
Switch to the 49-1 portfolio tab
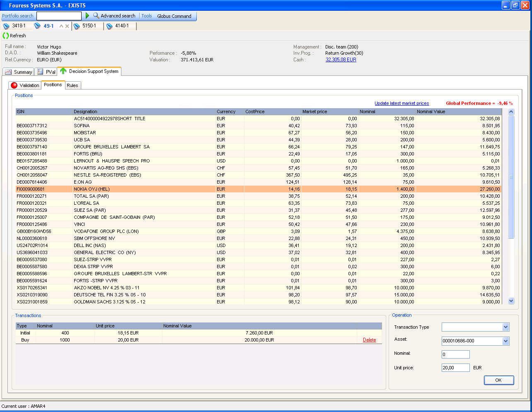click(48, 26)
